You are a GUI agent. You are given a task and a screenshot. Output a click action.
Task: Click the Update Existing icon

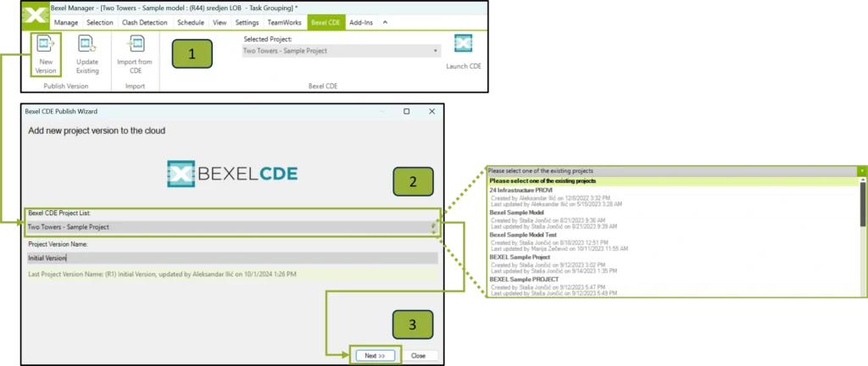point(87,44)
